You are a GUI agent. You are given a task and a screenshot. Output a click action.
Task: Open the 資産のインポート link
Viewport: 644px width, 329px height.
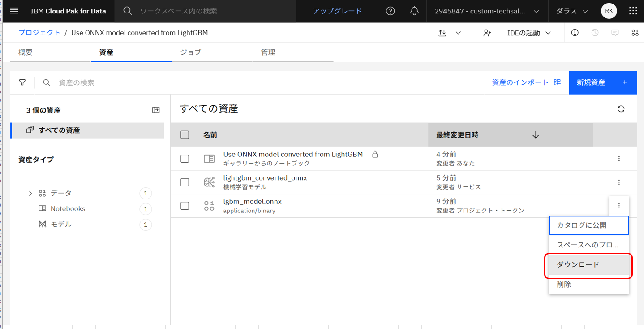(527, 82)
